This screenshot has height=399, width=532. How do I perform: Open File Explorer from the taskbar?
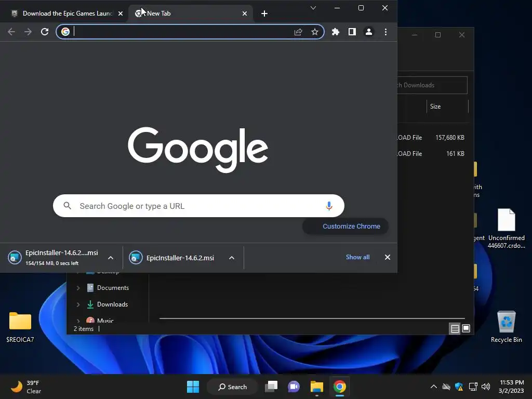coord(316,387)
